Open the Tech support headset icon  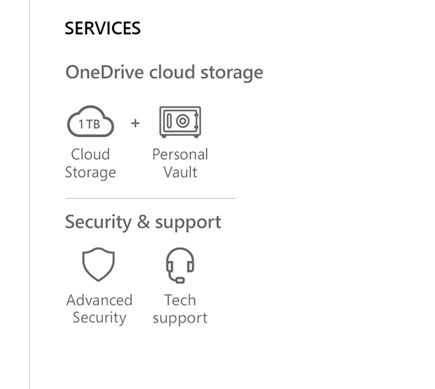pyautogui.click(x=180, y=265)
